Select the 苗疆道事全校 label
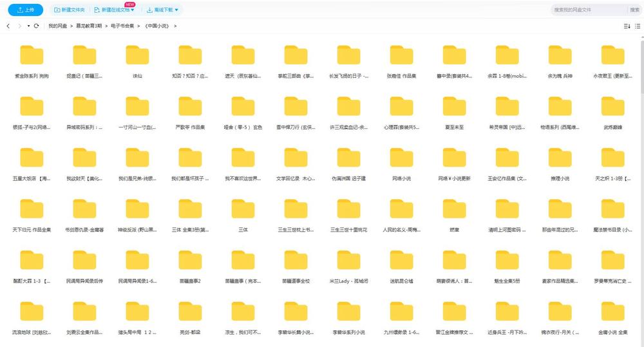This screenshot has width=644, height=347. pyautogui.click(x=296, y=281)
